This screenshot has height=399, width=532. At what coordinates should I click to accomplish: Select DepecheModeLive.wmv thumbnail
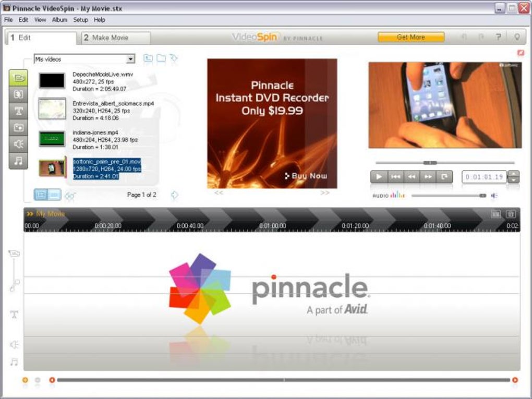tap(52, 81)
